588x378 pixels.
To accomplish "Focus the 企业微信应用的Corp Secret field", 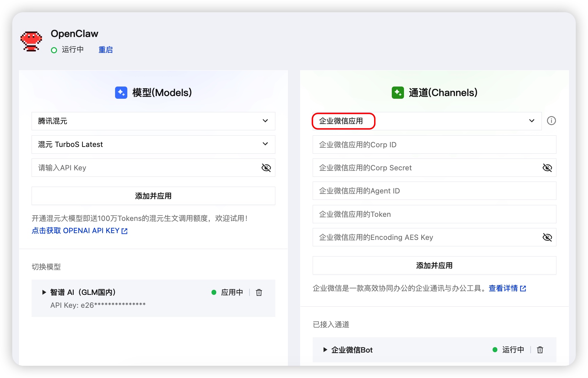I will click(435, 168).
